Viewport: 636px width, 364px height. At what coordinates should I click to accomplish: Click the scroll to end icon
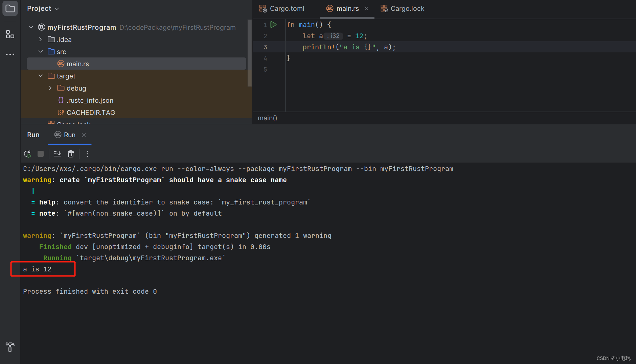pyautogui.click(x=58, y=154)
